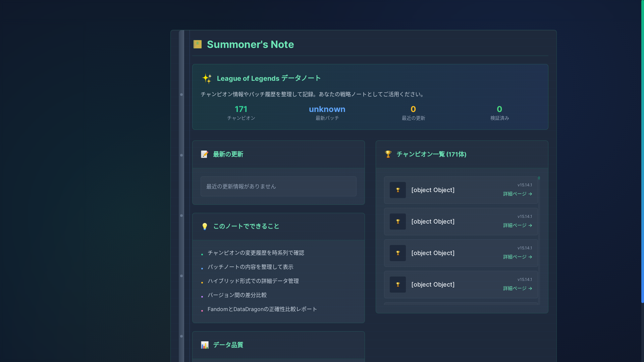Screen dimensions: 644x362
Task: Click the sparkles icon next to League of Legends データノート
Action: (x=207, y=78)
